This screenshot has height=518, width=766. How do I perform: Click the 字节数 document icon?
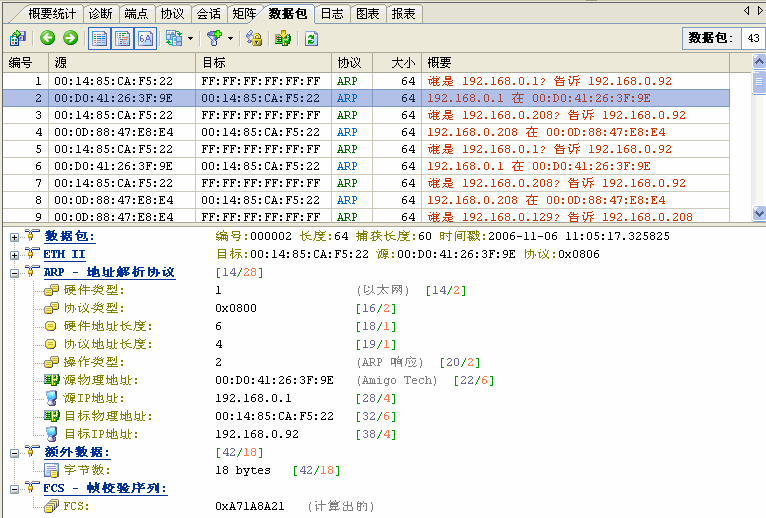pos(51,470)
